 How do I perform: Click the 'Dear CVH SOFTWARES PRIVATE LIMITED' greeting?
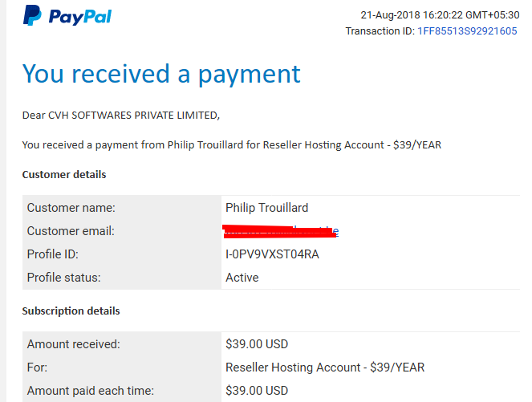click(x=121, y=116)
